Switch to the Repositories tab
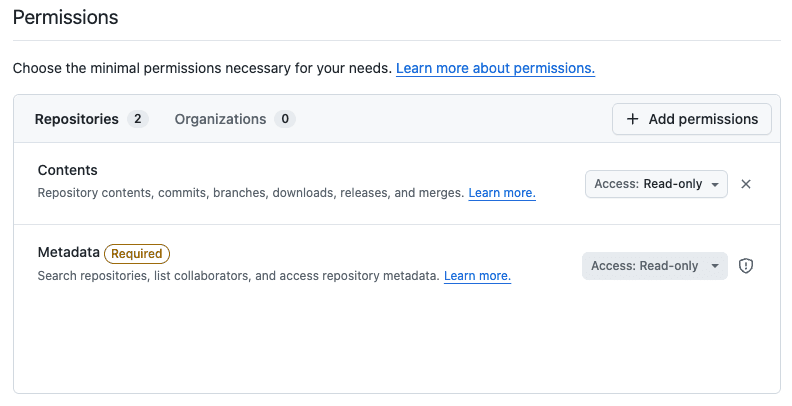 point(91,119)
